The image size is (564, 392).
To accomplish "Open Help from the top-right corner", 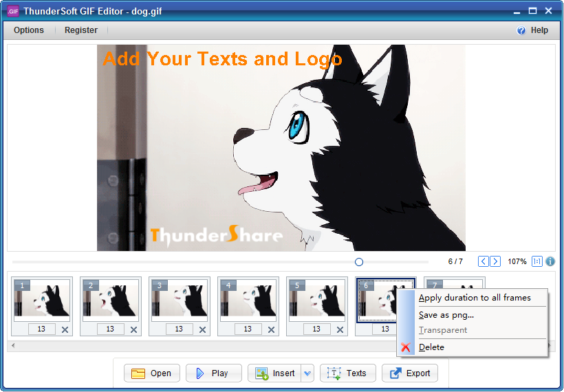I will click(x=532, y=30).
